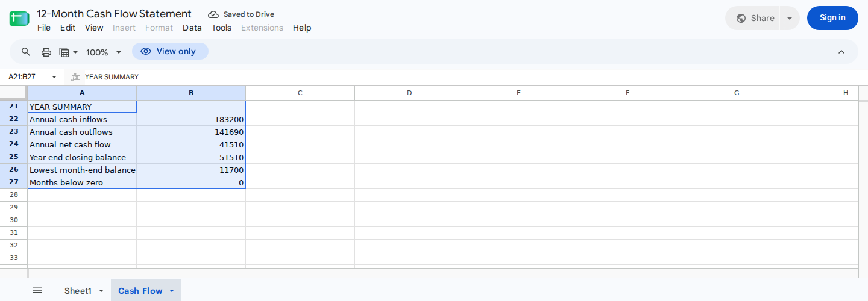
Task: Open the 100% zoom dropdown
Action: (x=104, y=52)
